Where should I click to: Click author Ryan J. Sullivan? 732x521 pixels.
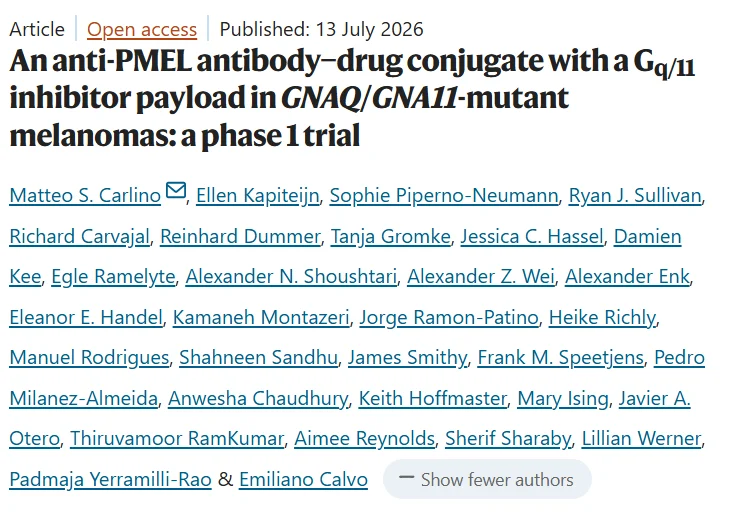[635, 195]
